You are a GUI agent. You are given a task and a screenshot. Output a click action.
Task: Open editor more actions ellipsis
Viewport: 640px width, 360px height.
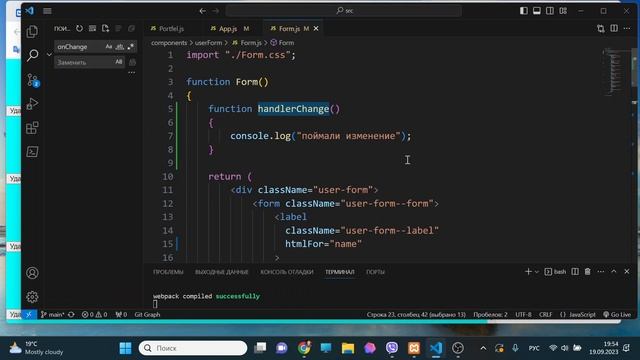point(627,28)
